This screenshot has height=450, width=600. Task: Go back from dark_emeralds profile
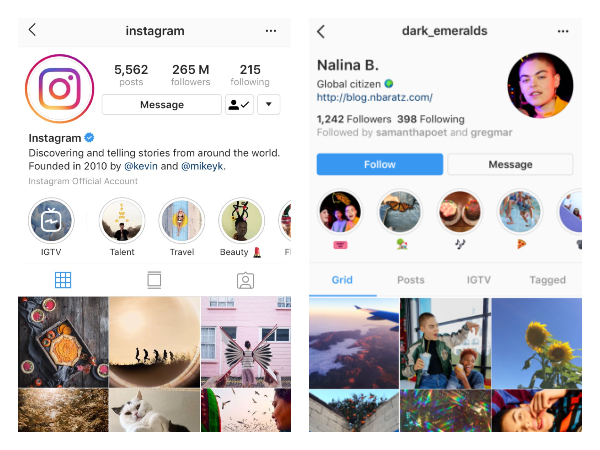click(x=321, y=31)
